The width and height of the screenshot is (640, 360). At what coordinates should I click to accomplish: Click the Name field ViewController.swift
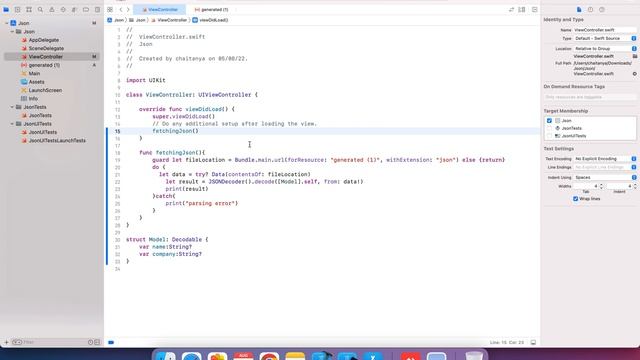coord(605,30)
